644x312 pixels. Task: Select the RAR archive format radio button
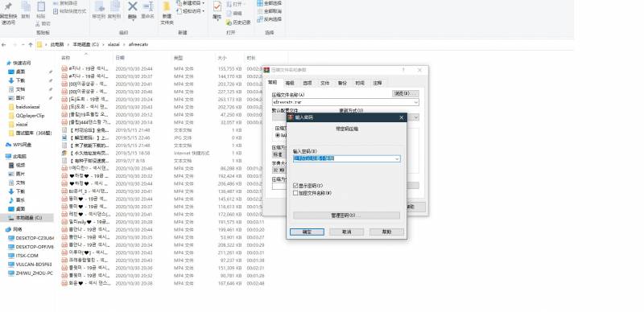tap(278, 135)
